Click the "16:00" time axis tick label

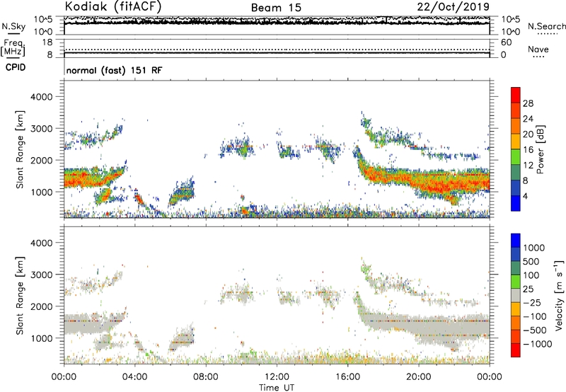click(347, 377)
